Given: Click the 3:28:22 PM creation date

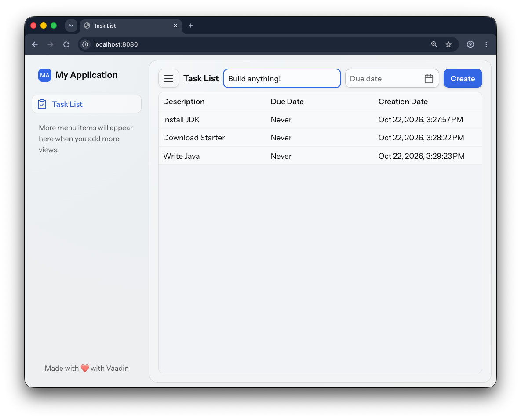Looking at the screenshot, I should click(x=421, y=138).
